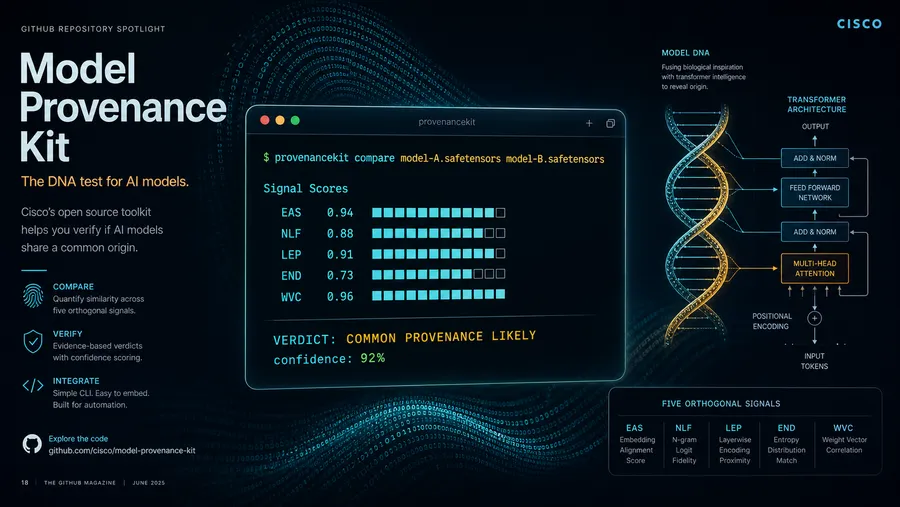
Task: Open github.com/cisco/model-provenance-kit link
Action: 122,451
